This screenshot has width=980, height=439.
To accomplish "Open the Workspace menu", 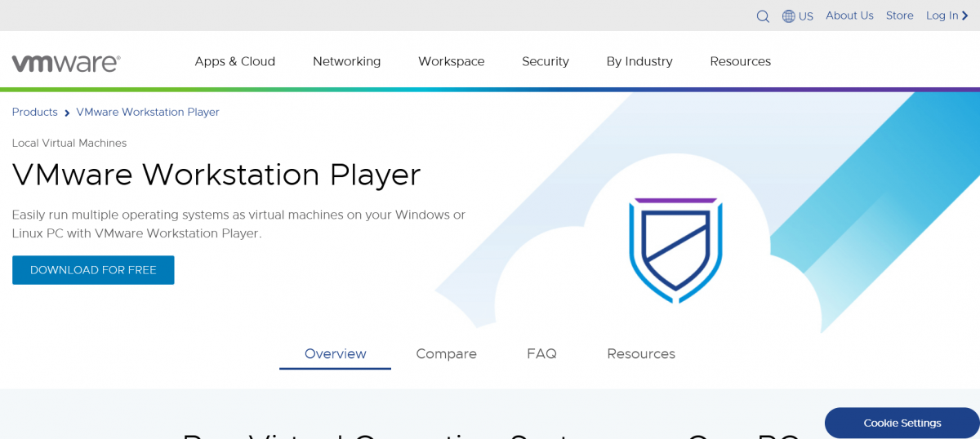I will pyautogui.click(x=451, y=61).
